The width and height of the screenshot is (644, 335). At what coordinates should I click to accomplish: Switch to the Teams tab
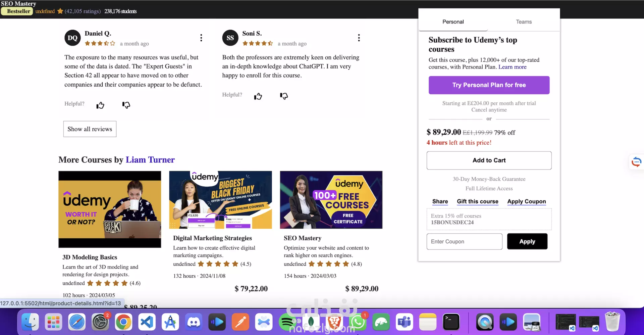524,22
